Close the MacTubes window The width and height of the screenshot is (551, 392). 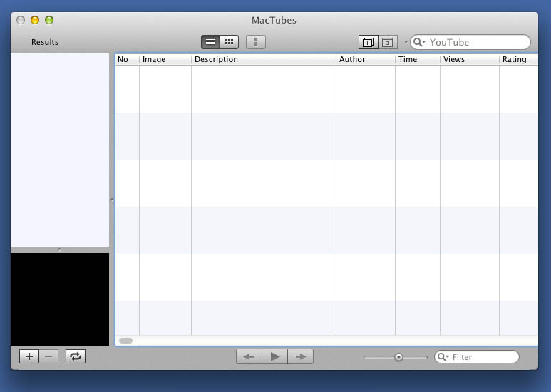21,20
